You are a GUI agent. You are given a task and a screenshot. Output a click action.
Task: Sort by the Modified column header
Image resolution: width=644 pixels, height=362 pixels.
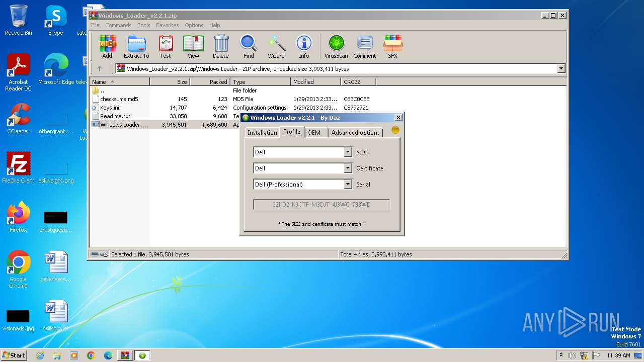point(315,82)
